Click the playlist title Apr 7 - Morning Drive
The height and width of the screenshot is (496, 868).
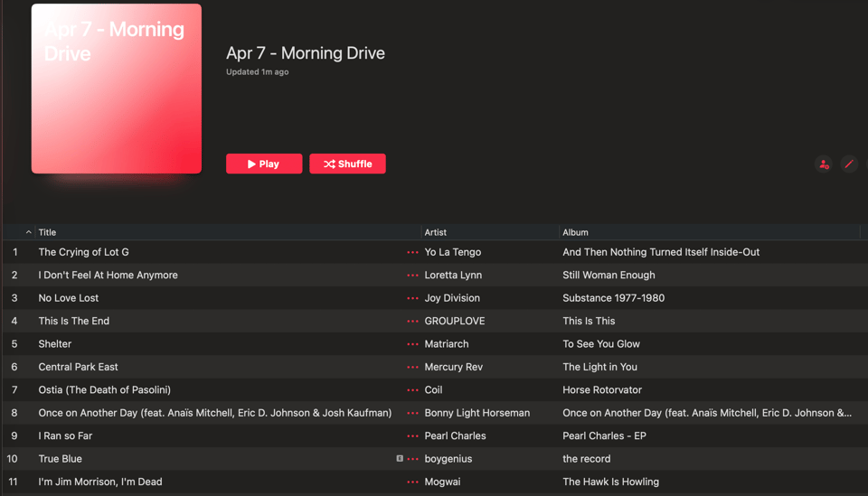point(306,53)
